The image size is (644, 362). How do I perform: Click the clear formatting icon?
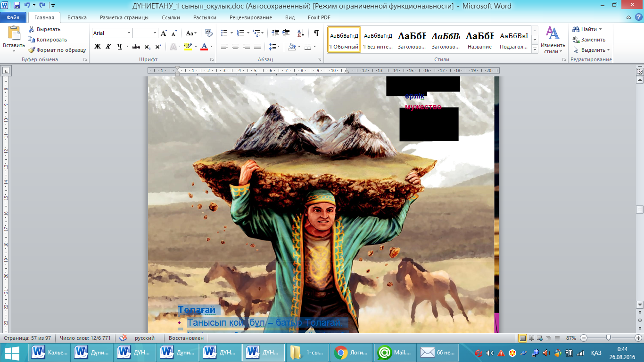(208, 33)
